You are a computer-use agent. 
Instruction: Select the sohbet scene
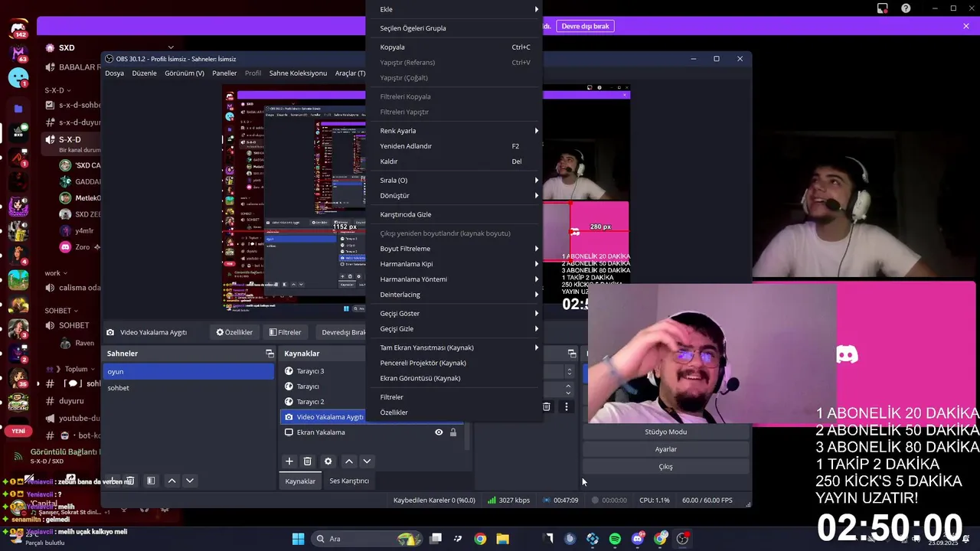pyautogui.click(x=188, y=388)
